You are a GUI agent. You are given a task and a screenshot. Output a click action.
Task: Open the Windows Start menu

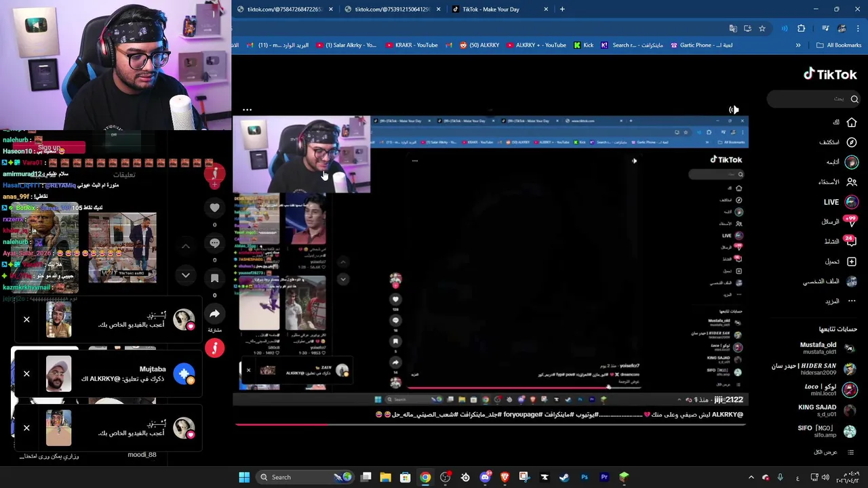click(x=244, y=477)
